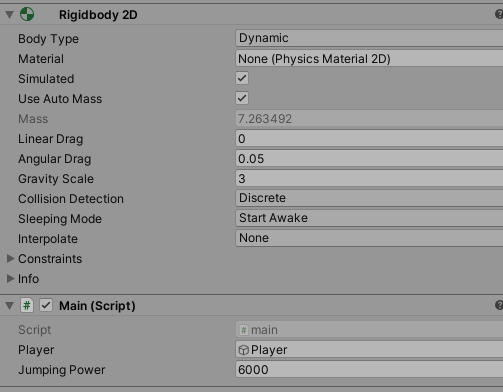The height and width of the screenshot is (392, 503).
Task: Click the disabled Mass value field
Action: coord(369,119)
